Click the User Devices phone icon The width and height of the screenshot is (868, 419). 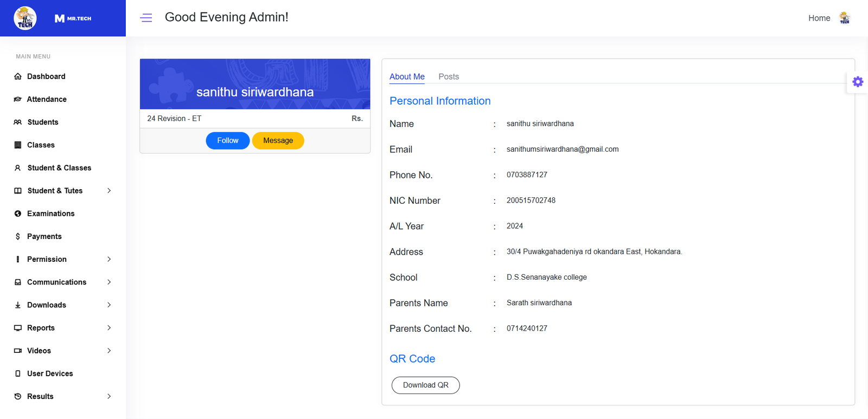coord(18,373)
